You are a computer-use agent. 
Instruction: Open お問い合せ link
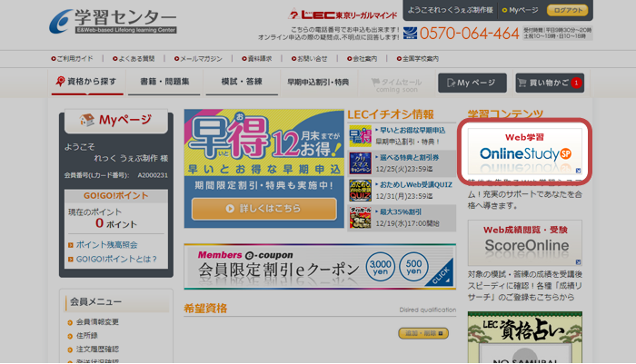click(310, 59)
